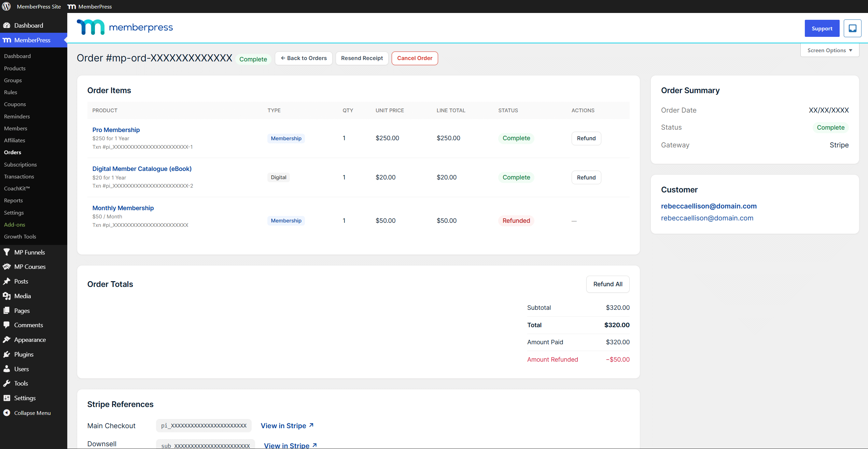Image resolution: width=868 pixels, height=449 pixels.
Task: Open the Pro Membership product link
Action: click(116, 130)
